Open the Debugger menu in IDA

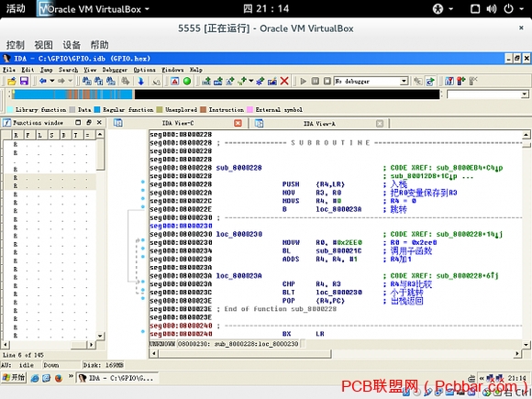(x=115, y=70)
